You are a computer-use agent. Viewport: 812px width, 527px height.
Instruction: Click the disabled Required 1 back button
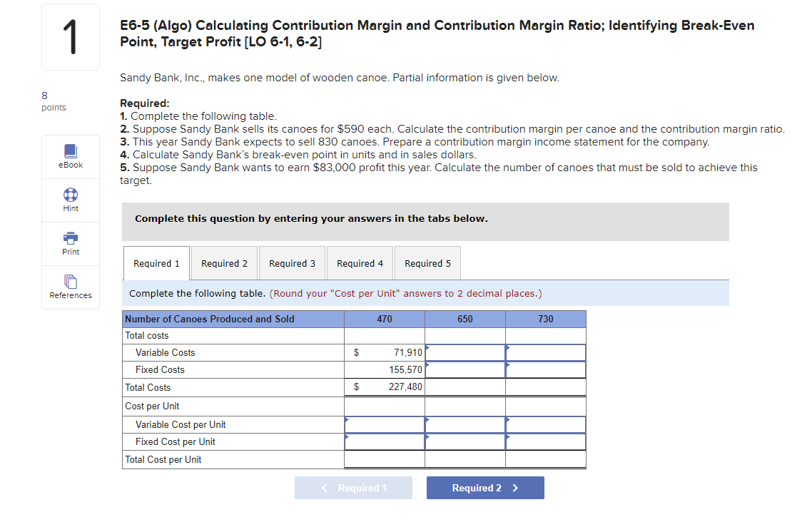click(353, 487)
